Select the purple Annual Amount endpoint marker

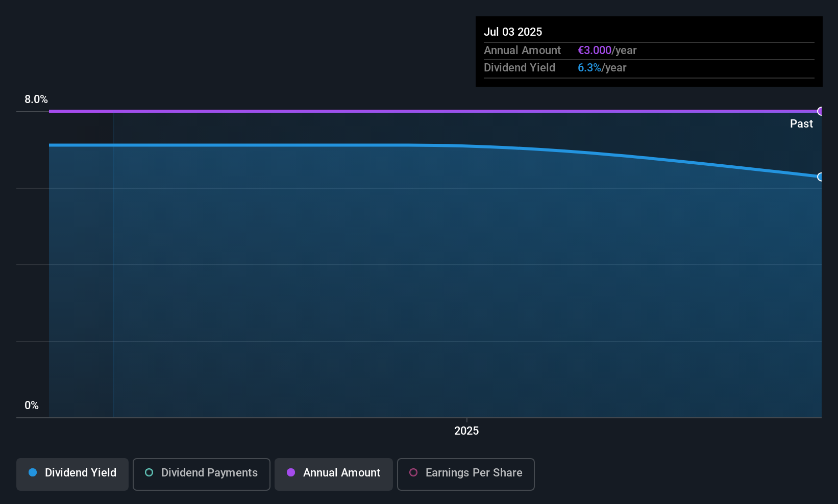[x=821, y=111]
